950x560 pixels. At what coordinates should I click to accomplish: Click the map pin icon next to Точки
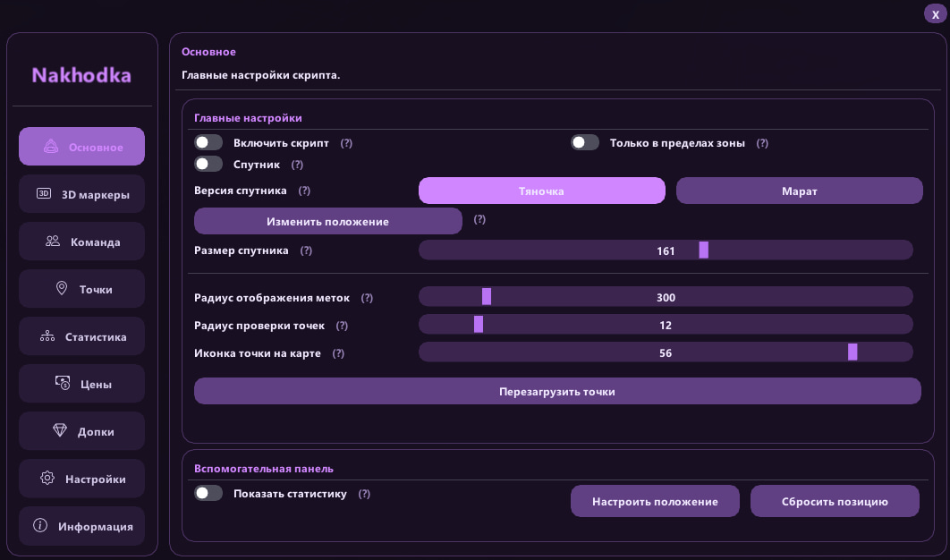click(x=62, y=288)
